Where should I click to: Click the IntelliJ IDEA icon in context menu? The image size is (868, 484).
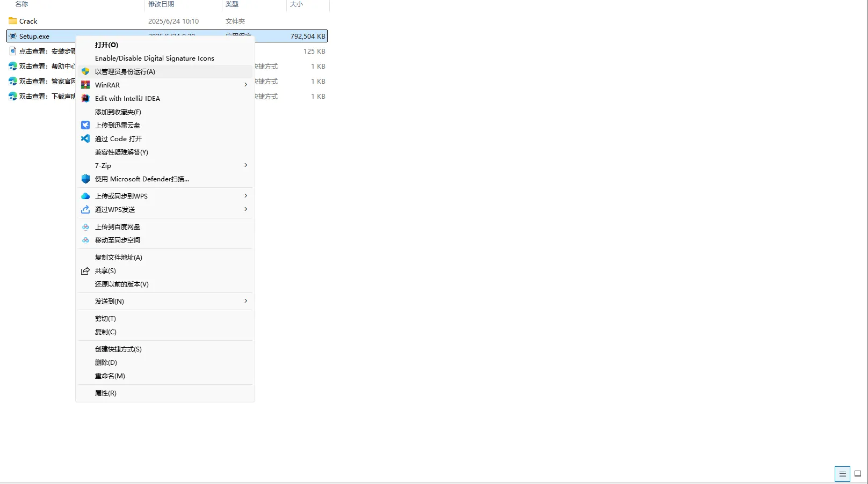pyautogui.click(x=85, y=98)
